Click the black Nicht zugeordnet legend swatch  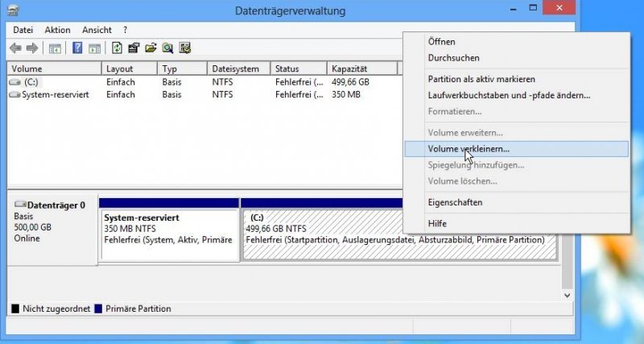click(x=15, y=309)
